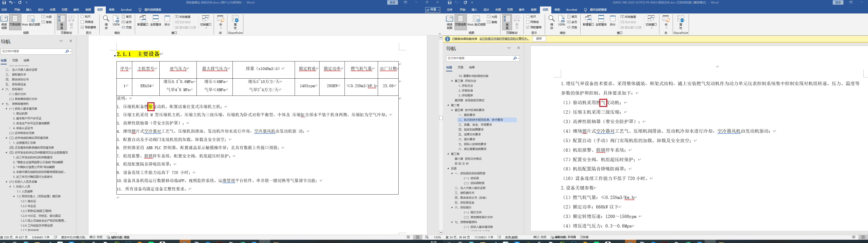Open right navigation pane options dropdown arrow
The image size is (868, 243).
point(509,48)
